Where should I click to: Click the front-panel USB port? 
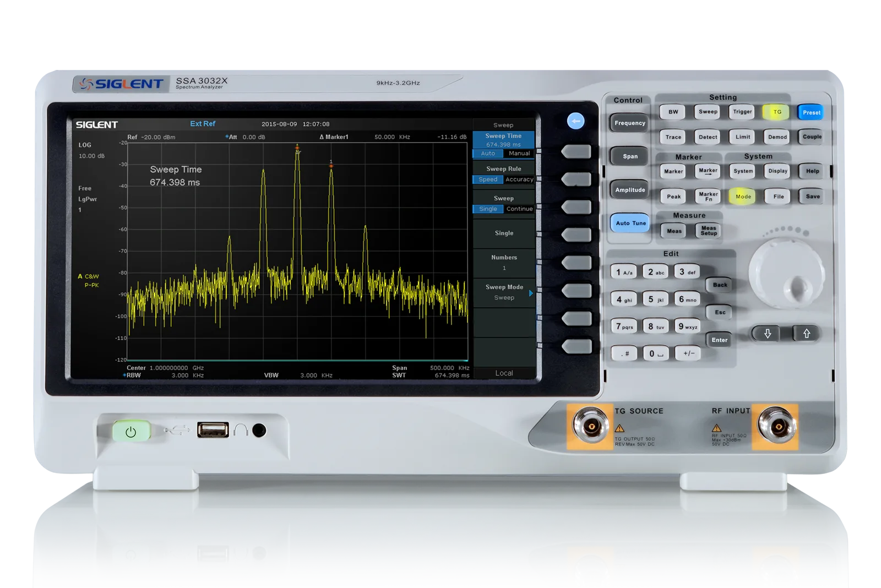point(213,429)
